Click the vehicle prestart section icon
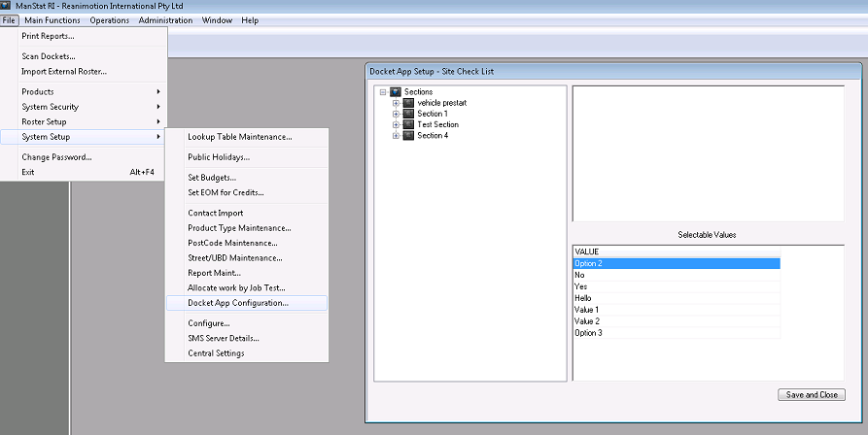The image size is (868, 435). click(x=408, y=102)
